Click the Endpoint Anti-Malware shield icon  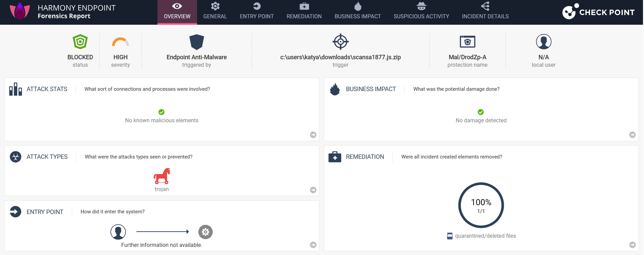tap(197, 42)
